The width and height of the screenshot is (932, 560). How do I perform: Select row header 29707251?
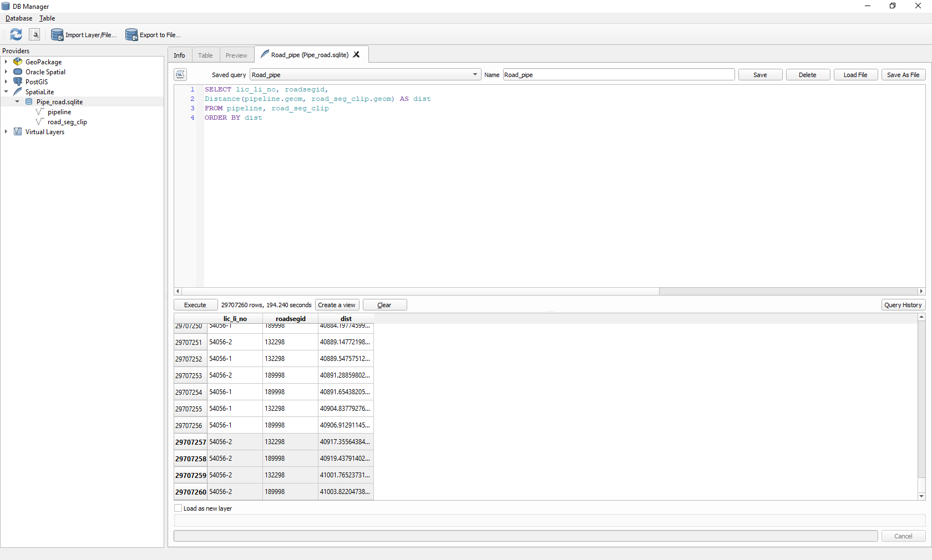tap(190, 342)
